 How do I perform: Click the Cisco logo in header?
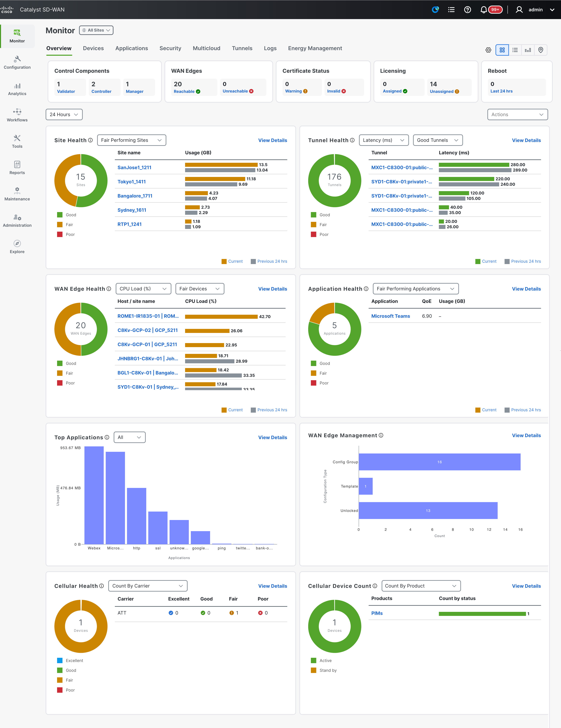7,9
